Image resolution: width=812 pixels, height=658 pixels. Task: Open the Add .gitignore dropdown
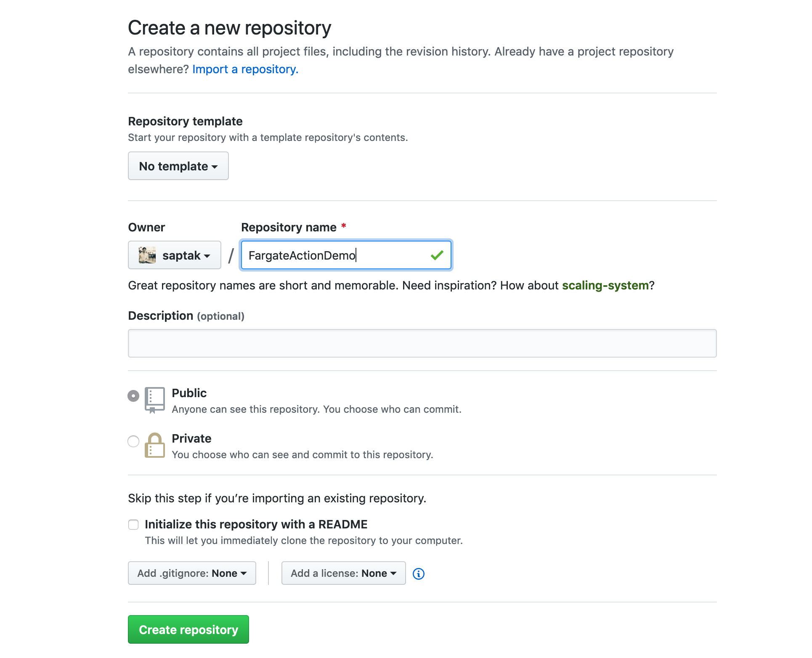coord(191,573)
